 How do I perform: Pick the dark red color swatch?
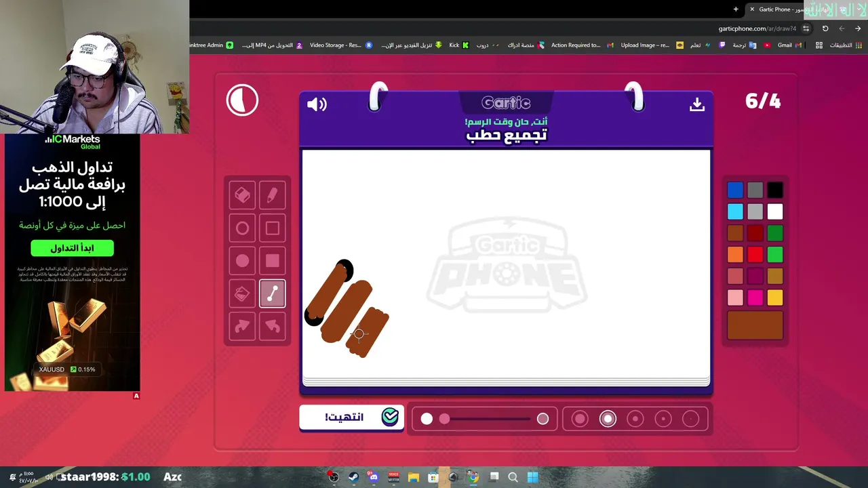[755, 233]
